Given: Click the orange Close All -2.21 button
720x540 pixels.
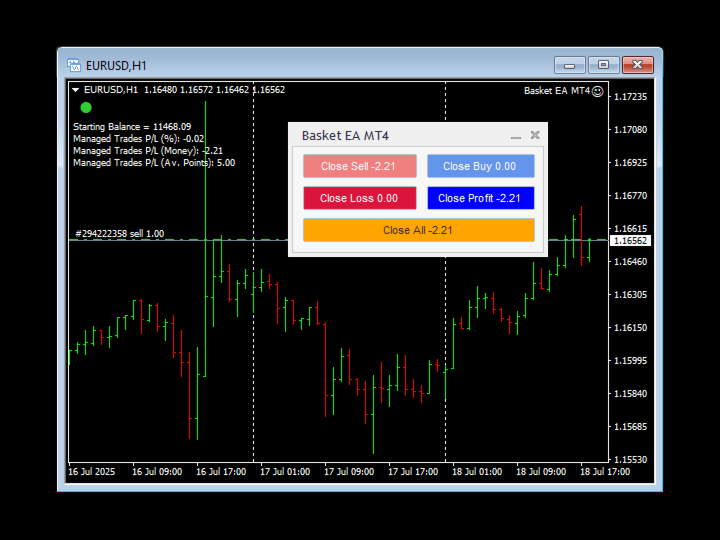Looking at the screenshot, I should [x=419, y=230].
